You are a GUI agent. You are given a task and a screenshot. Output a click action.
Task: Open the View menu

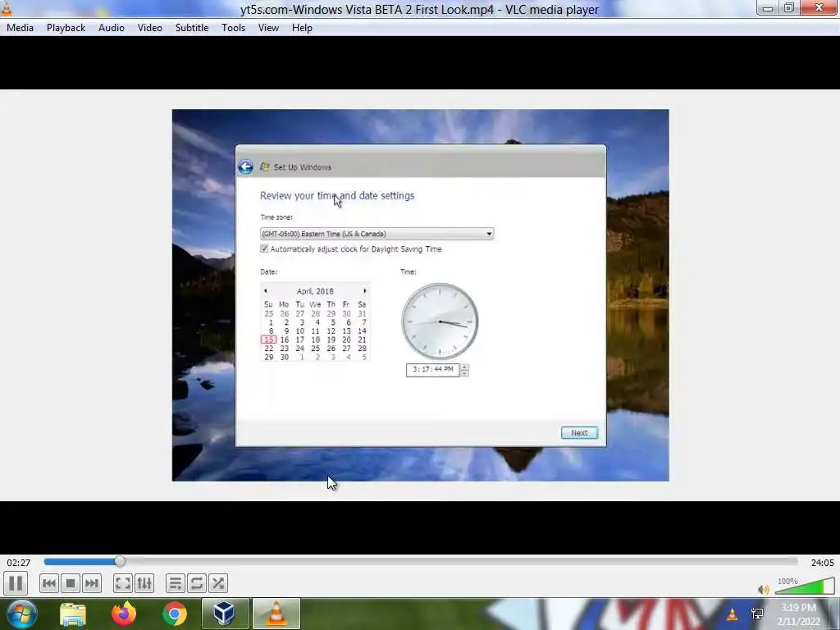[x=268, y=28]
